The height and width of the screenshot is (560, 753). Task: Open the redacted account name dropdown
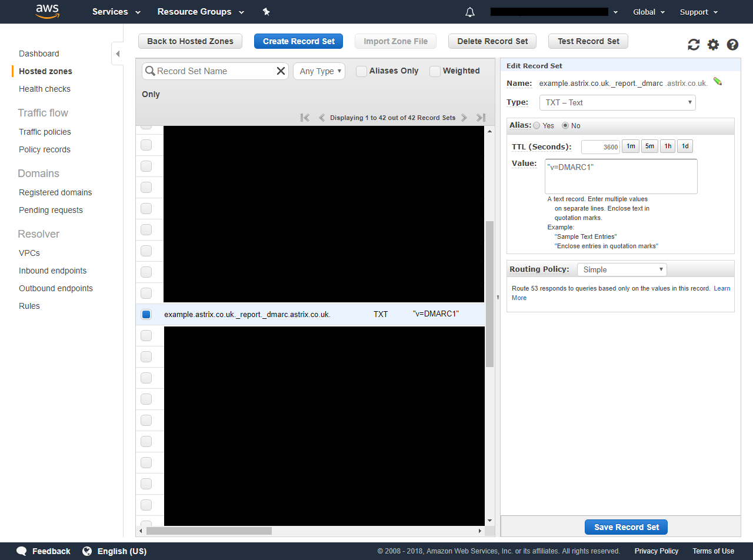coord(554,12)
